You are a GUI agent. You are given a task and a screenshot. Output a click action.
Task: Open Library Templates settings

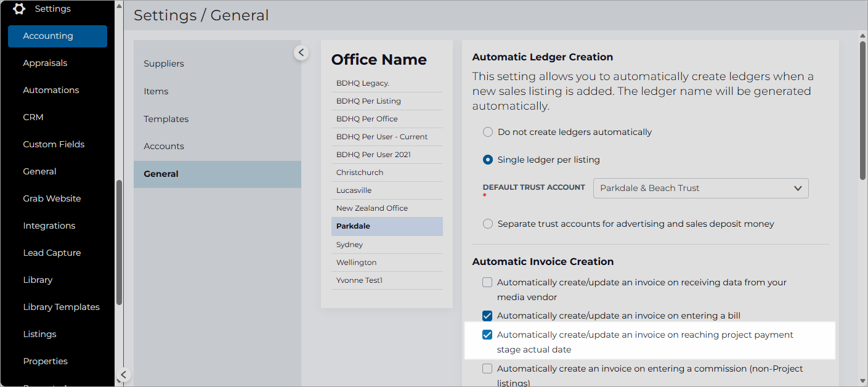61,307
